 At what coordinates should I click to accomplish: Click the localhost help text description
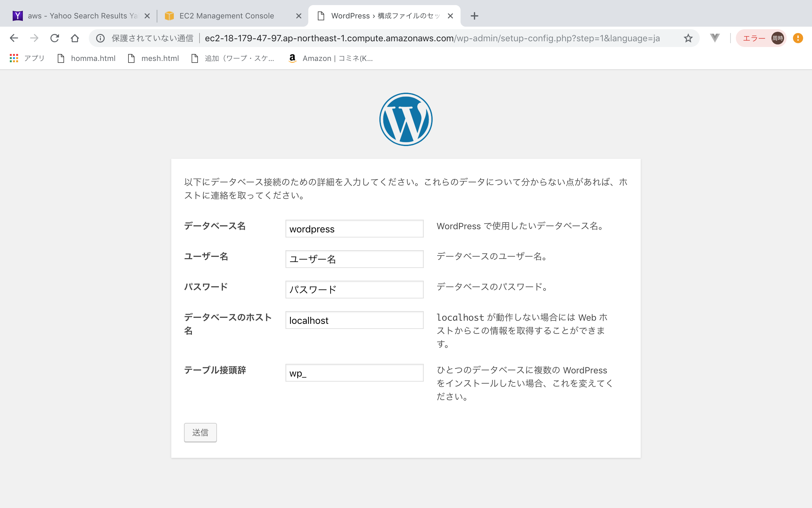pyautogui.click(x=522, y=331)
